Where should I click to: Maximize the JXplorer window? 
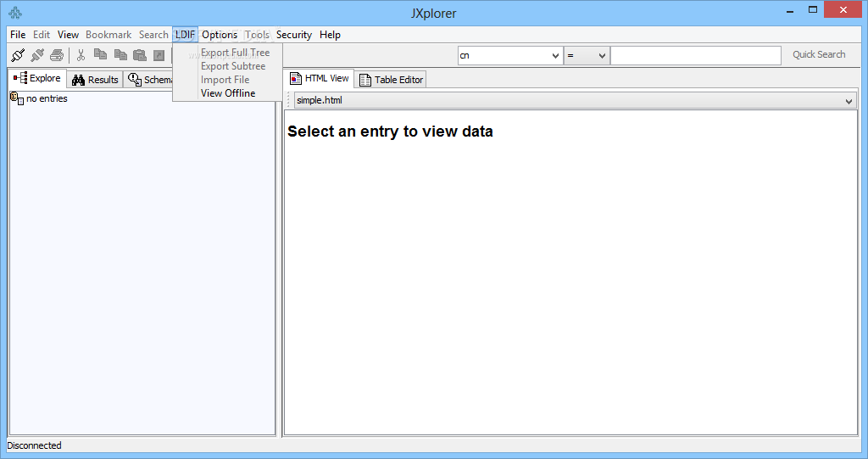pyautogui.click(x=813, y=9)
